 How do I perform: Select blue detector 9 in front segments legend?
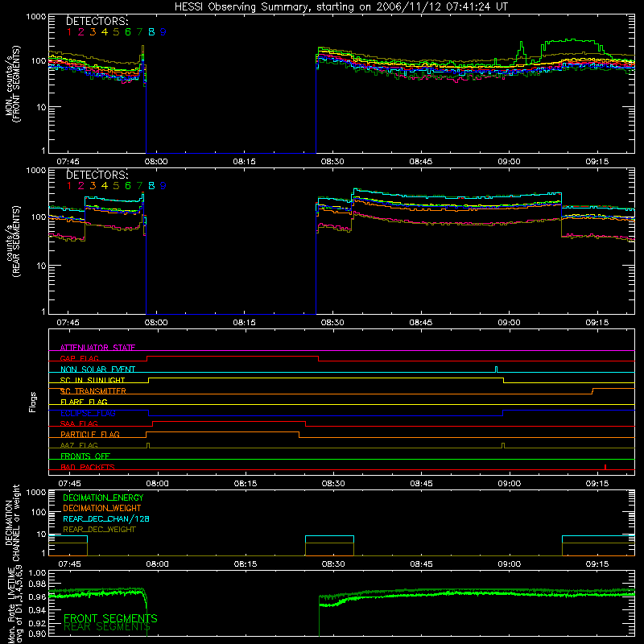coord(163,32)
